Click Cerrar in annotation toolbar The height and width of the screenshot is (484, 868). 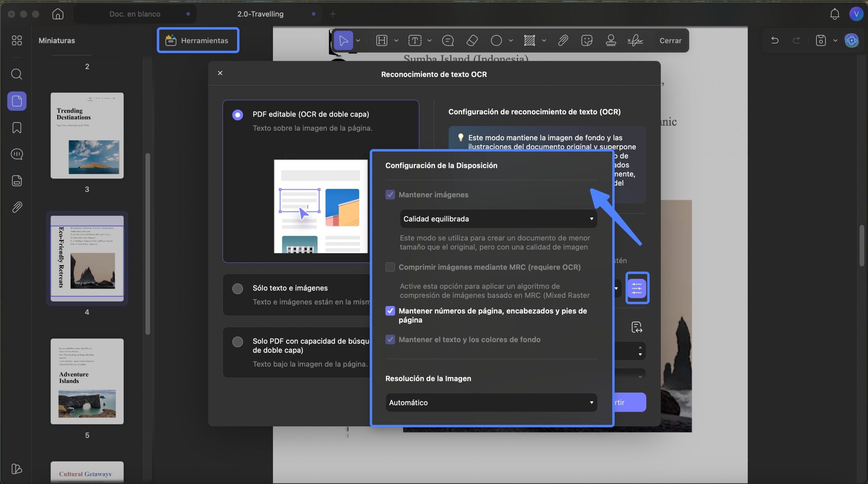point(670,40)
